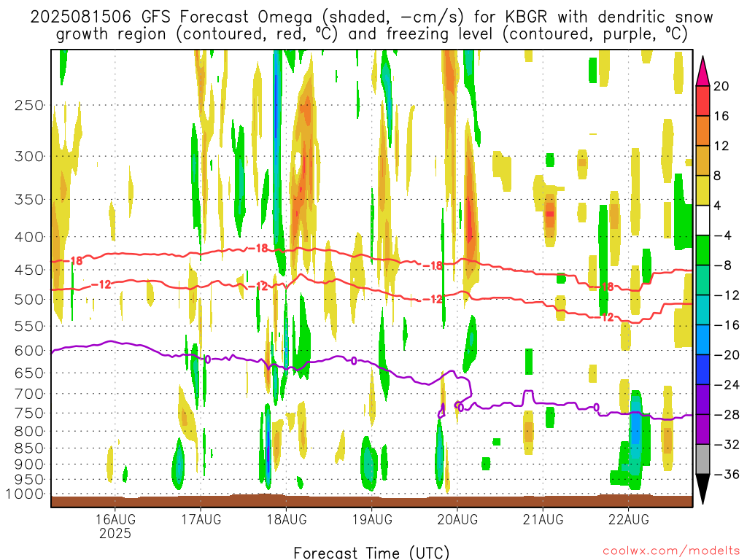Select the colorbar tick label 4
This screenshot has width=747, height=560.
[718, 206]
